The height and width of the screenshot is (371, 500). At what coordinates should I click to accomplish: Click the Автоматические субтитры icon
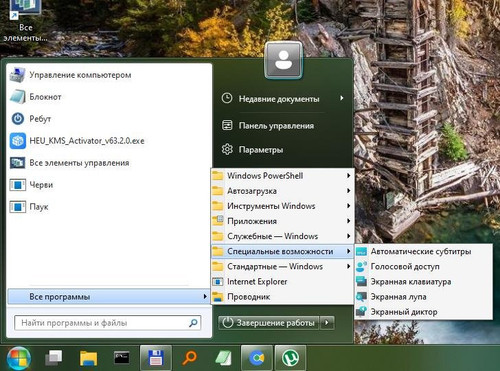click(361, 252)
